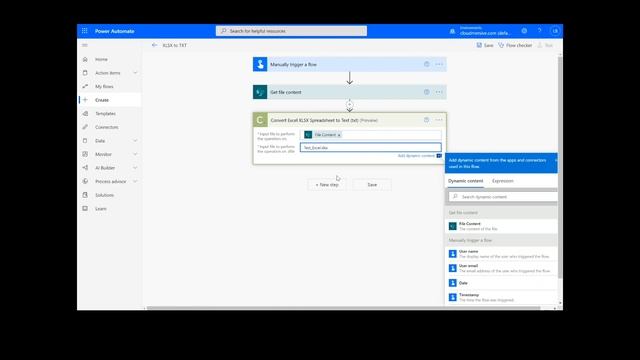
Task: Open Learn in sidebar
Action: point(101,209)
